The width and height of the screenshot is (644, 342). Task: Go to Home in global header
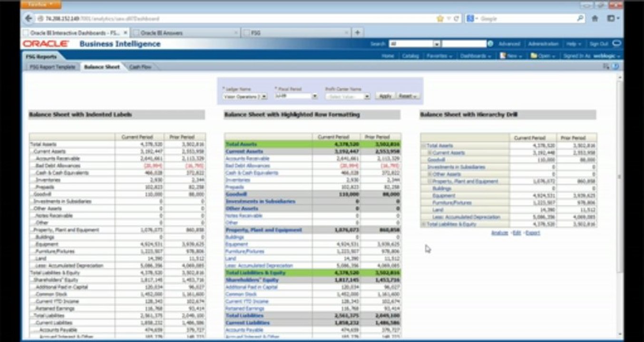coord(388,56)
